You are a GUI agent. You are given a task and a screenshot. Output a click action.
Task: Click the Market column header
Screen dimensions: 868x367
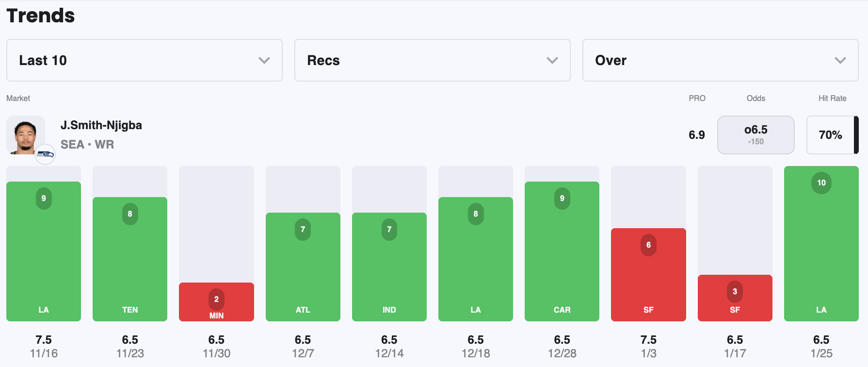pyautogui.click(x=18, y=98)
